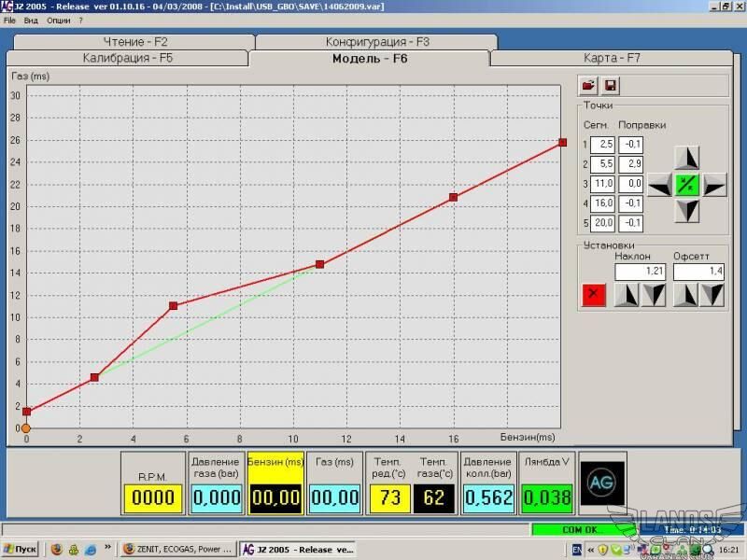Switch to the Калибрация - F5 tab
The image size is (747, 560).
tap(126, 59)
